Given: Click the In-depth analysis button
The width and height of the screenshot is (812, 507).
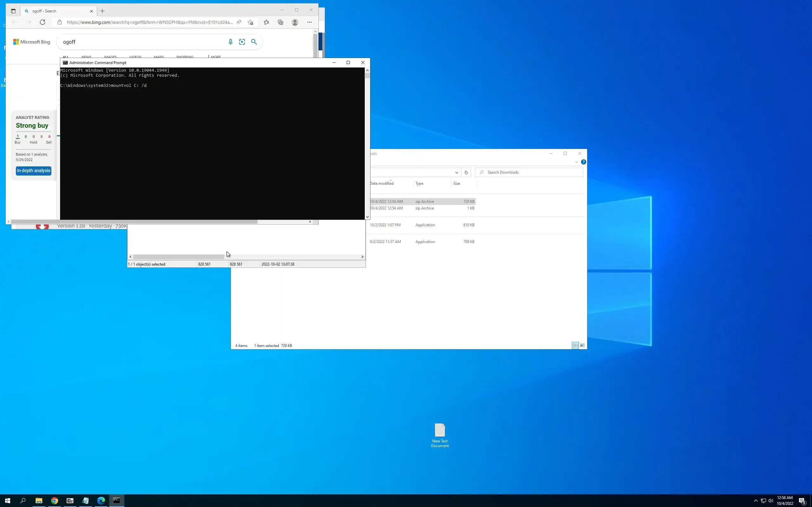Looking at the screenshot, I should pos(34,171).
